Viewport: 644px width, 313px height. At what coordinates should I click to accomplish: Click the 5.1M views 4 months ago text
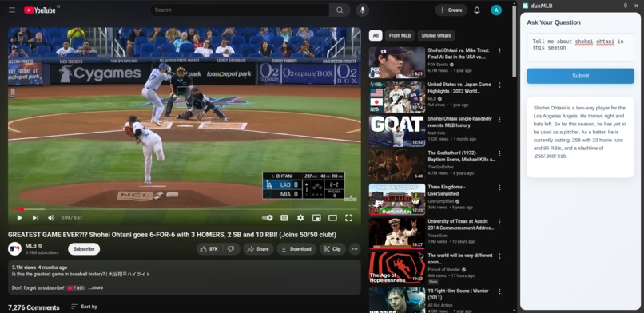(x=39, y=267)
